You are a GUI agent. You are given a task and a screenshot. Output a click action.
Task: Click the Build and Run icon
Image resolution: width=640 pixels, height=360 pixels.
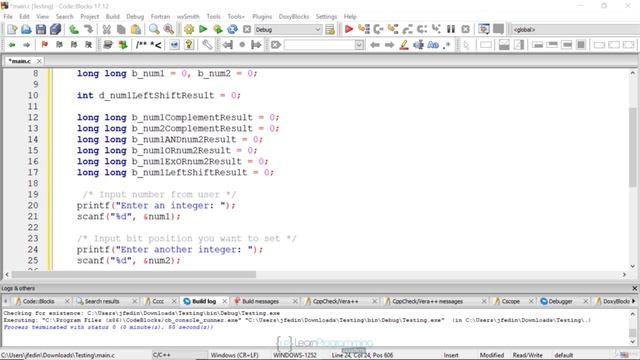coord(218,29)
